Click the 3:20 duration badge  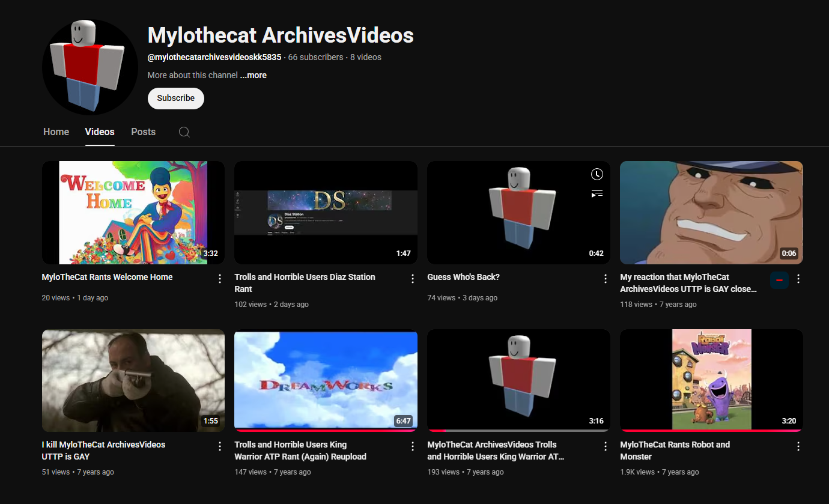(789, 421)
